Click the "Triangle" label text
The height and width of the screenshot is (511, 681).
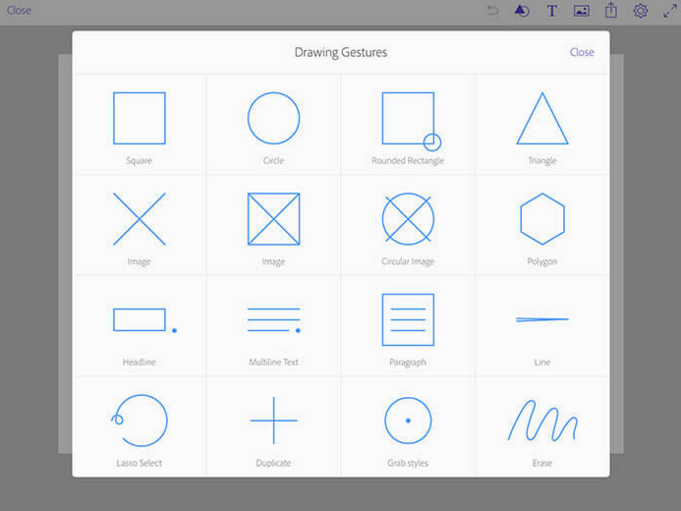[x=542, y=161]
